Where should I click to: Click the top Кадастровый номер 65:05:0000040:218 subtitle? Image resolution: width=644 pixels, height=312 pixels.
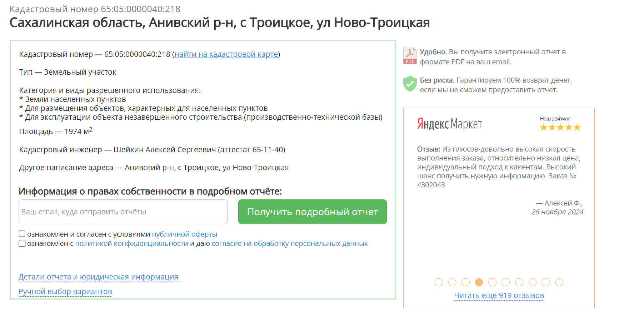pyautogui.click(x=95, y=9)
